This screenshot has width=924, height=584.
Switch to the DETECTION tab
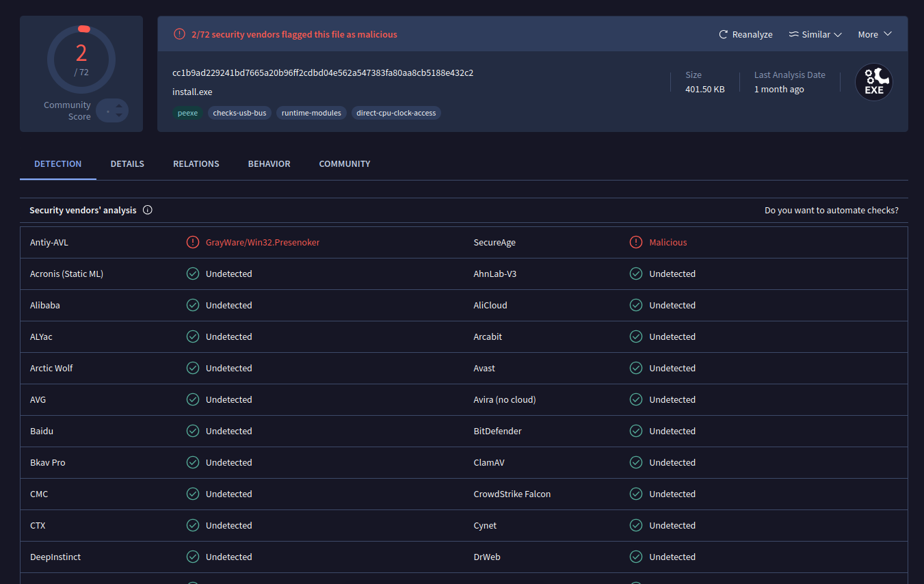coord(58,164)
